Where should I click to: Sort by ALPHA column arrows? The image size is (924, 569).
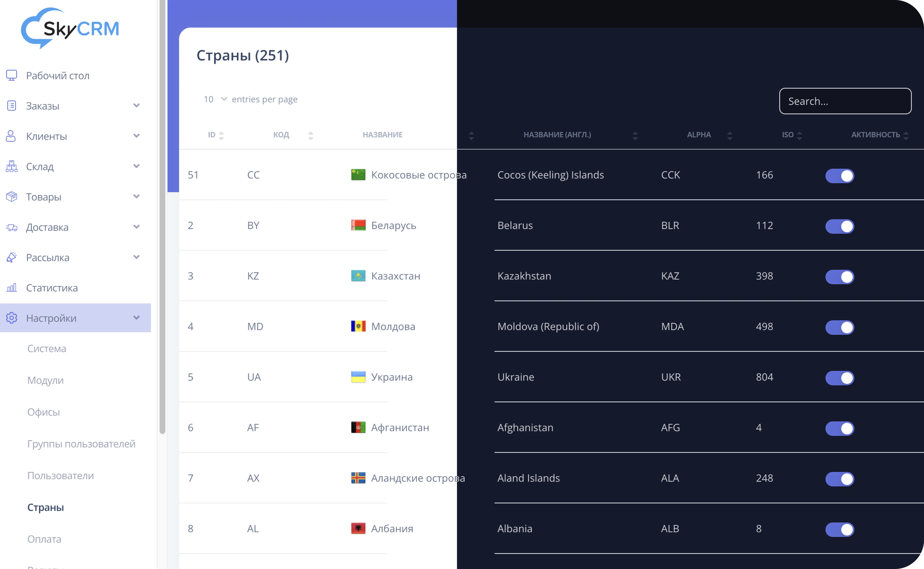[730, 135]
